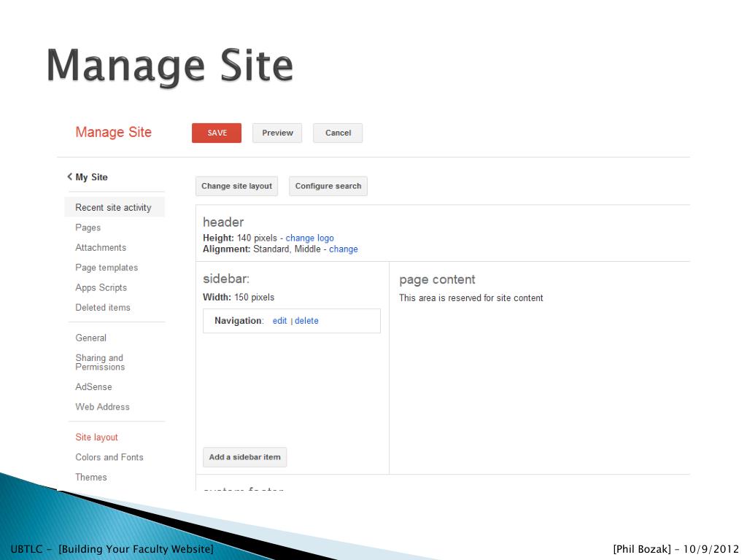Open the Pages section
Viewport: 747px width, 560px height.
coord(88,227)
